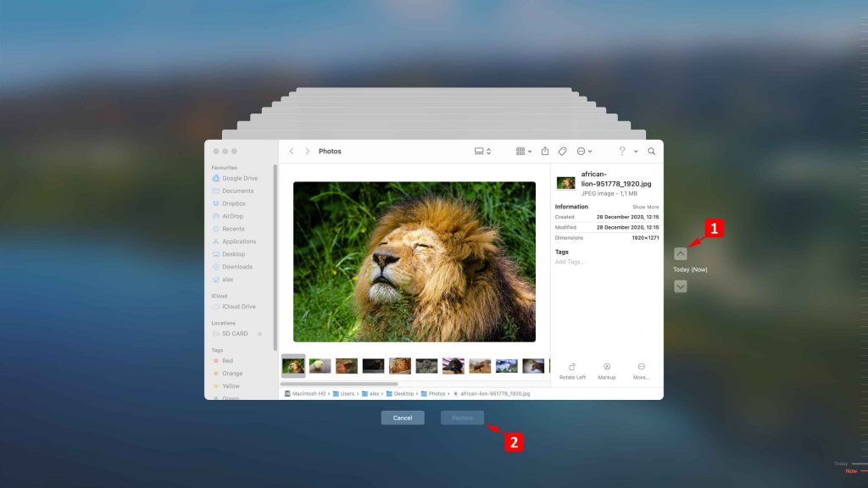
Task: Open iCloud Drive in the sidebar
Action: coord(234,307)
